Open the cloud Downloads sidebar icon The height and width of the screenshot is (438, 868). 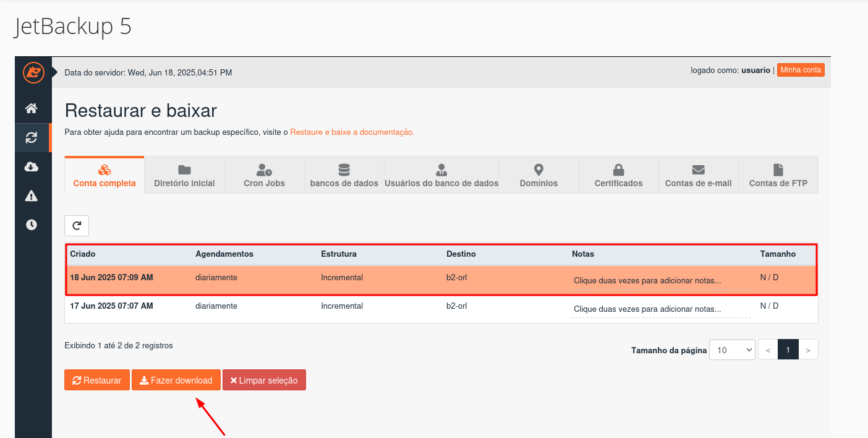pyautogui.click(x=32, y=166)
